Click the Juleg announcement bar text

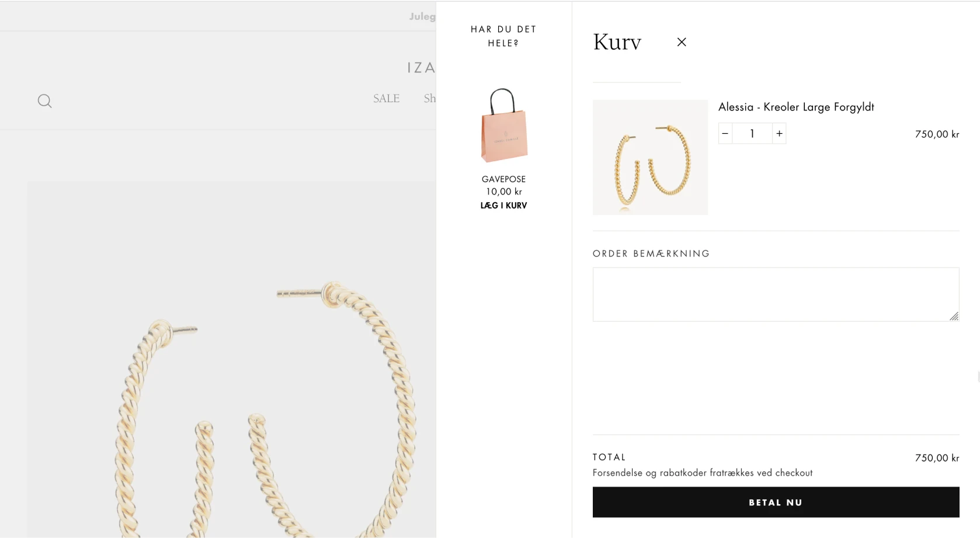(x=422, y=16)
